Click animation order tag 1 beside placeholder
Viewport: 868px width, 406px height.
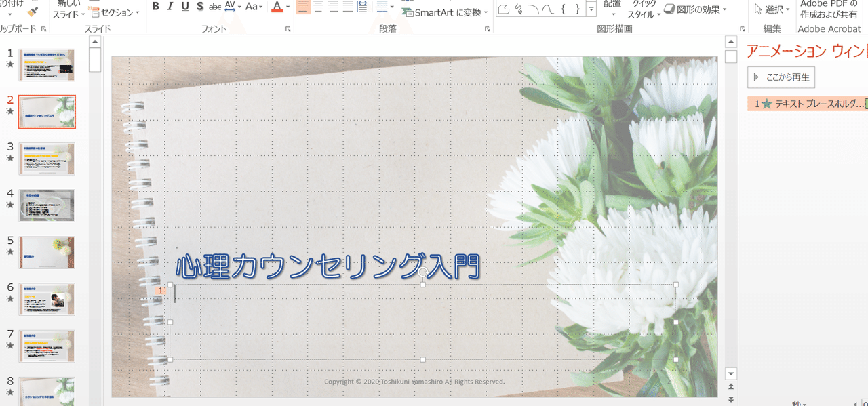[160, 291]
